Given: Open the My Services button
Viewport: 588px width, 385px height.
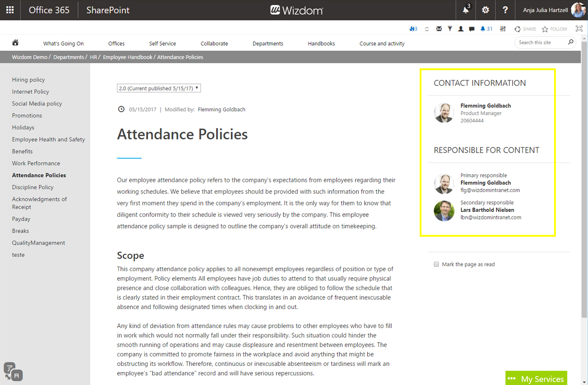Looking at the screenshot, I should [536, 378].
